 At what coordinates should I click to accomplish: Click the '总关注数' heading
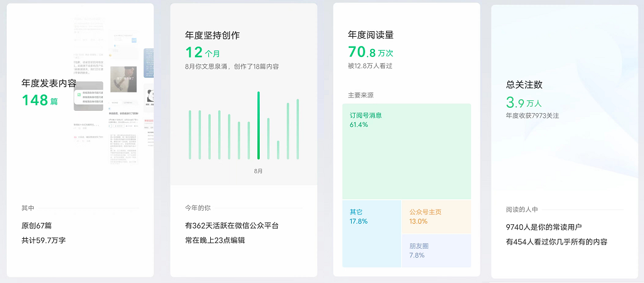point(525,85)
